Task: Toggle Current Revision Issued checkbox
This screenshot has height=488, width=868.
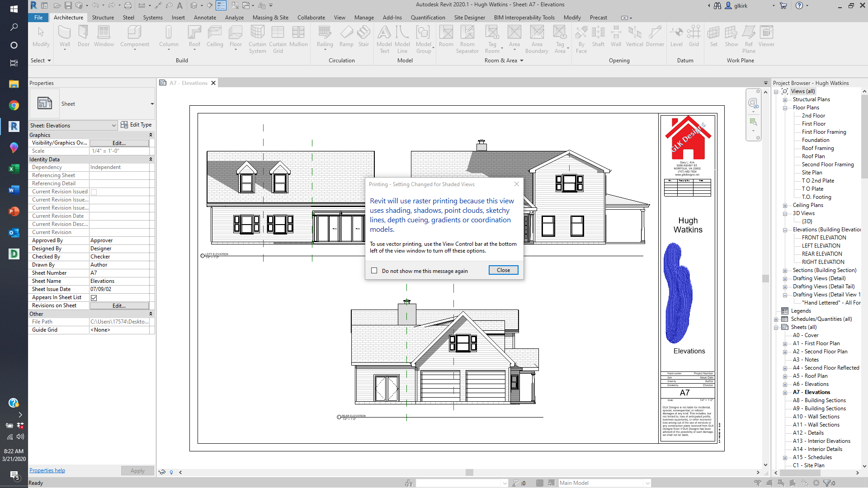Action: point(94,192)
